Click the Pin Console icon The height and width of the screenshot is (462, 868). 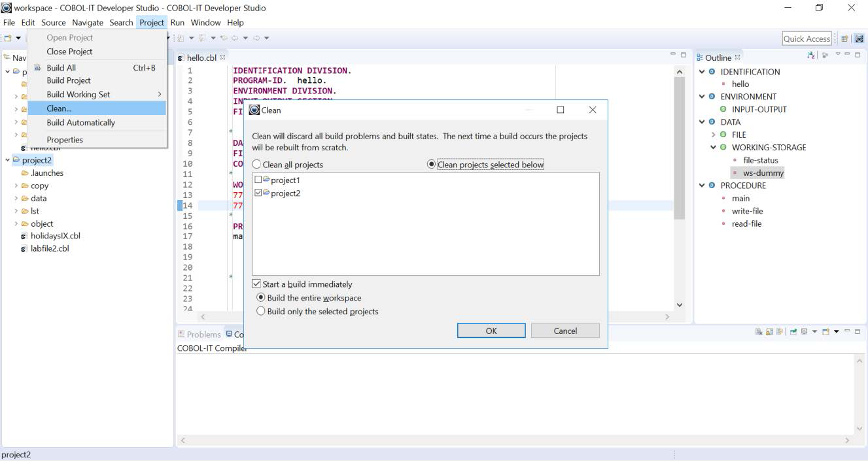[793, 332]
